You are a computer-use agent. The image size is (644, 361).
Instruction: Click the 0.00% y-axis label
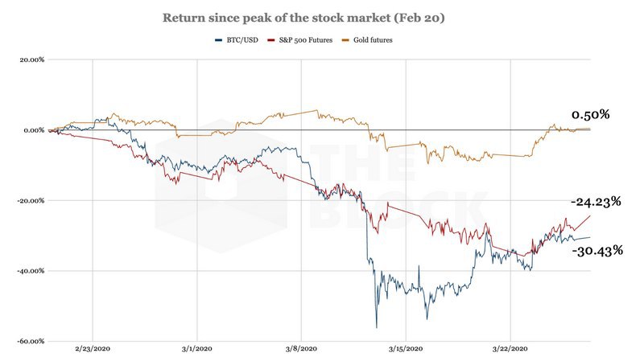(33, 130)
